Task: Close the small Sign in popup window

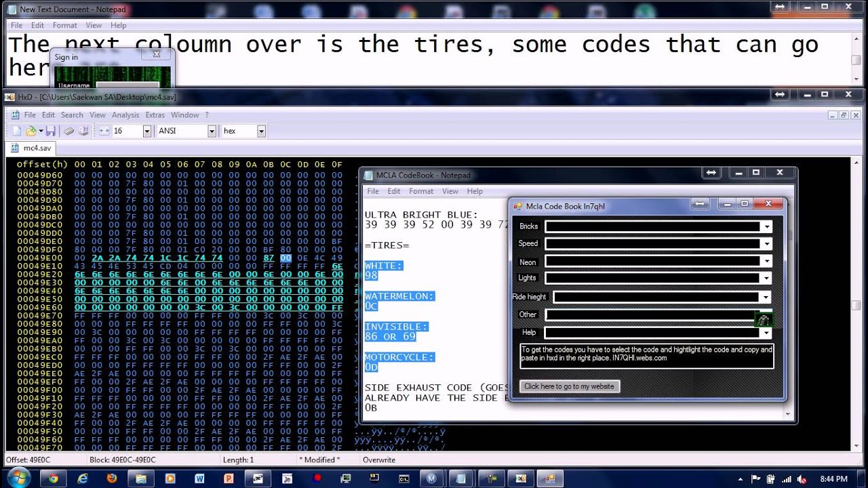Action: tap(157, 54)
